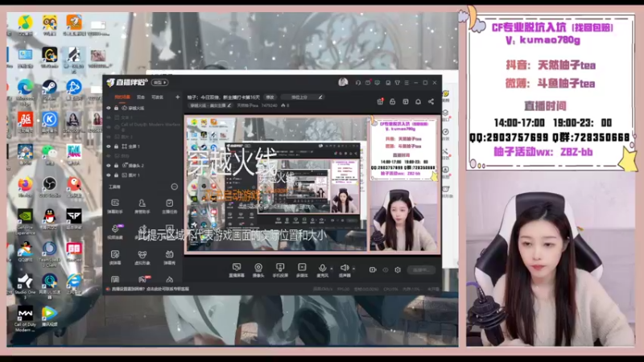The width and height of the screenshot is (644, 362).
Task: Expand the microphone options arrow
Action: [332, 269]
